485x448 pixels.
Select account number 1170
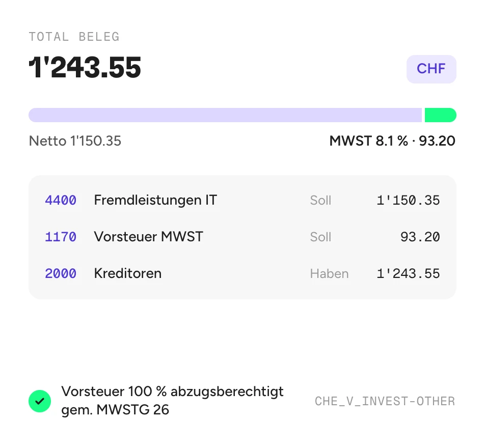61,237
